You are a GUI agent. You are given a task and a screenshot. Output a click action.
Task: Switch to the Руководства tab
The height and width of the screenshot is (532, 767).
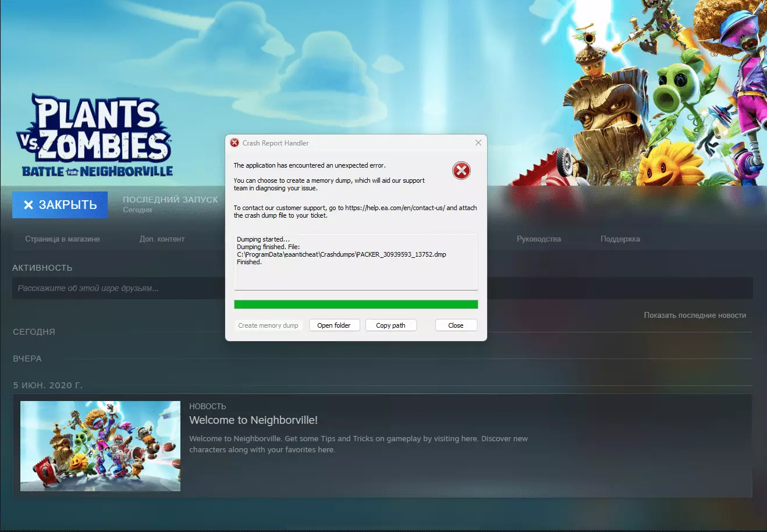point(539,239)
